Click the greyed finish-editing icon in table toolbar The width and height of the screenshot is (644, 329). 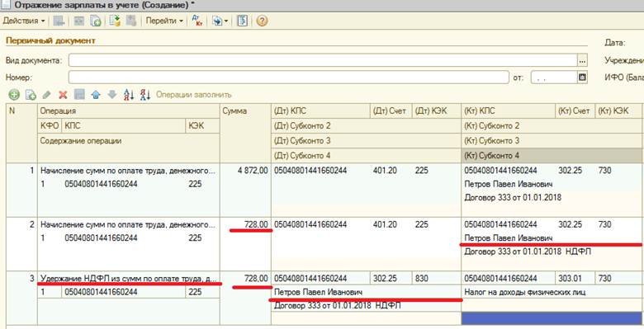[79, 95]
